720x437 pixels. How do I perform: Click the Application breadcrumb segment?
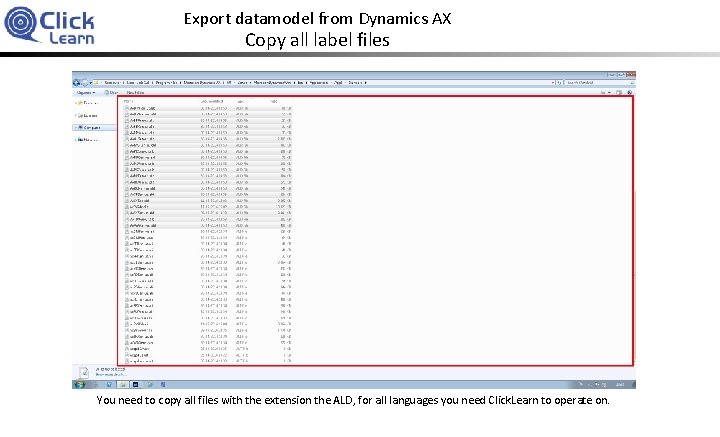(319, 83)
